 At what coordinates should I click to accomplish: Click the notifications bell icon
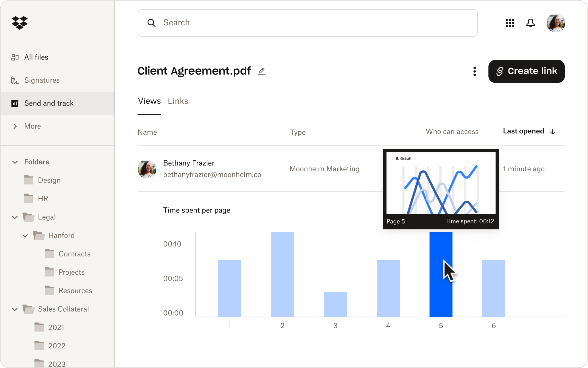(x=530, y=23)
